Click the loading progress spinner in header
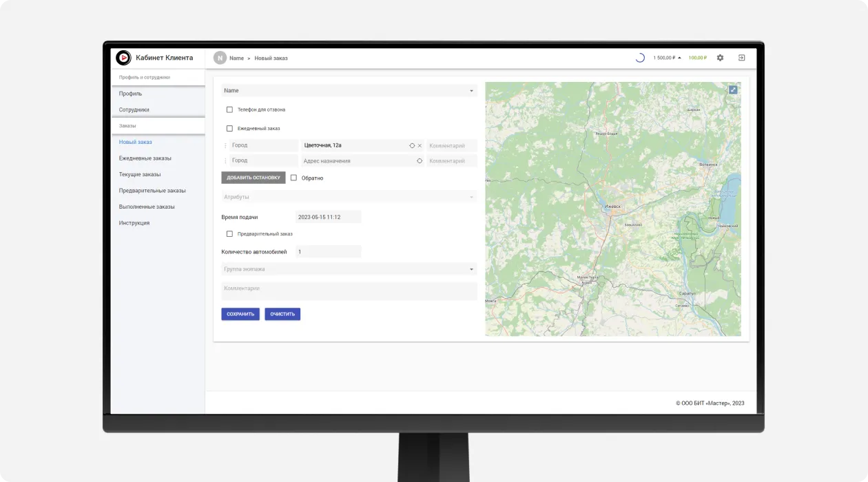Image resolution: width=868 pixels, height=482 pixels. pyautogui.click(x=639, y=58)
